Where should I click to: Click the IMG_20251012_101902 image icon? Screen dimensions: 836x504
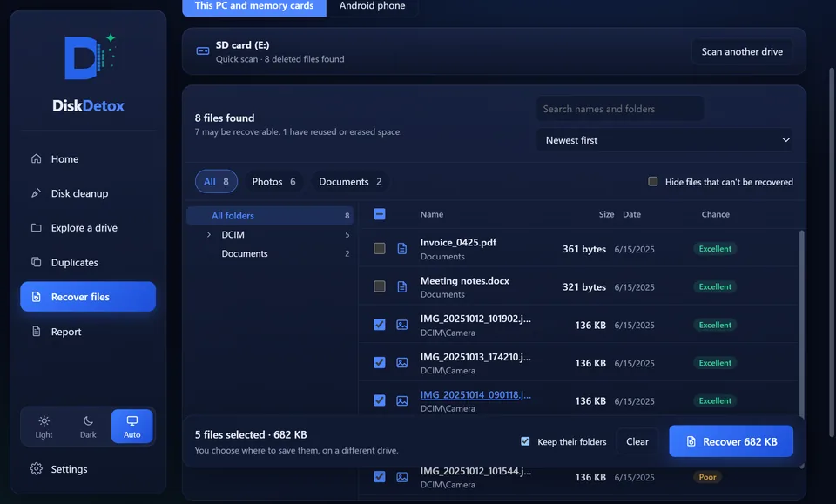[x=402, y=325]
